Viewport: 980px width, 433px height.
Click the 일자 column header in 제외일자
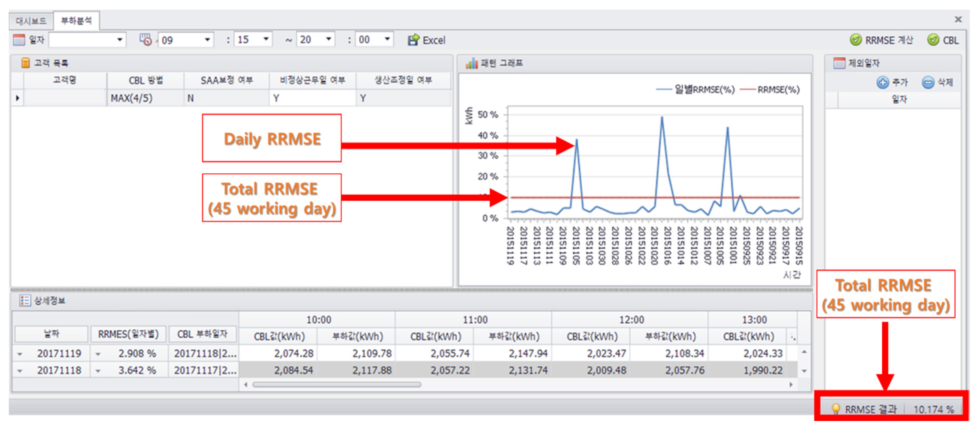[x=899, y=100]
